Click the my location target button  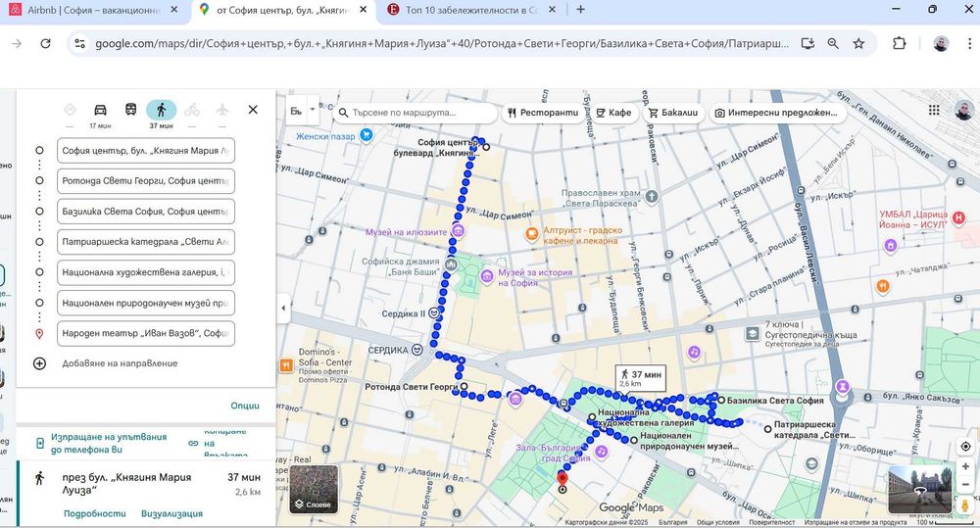(965, 446)
